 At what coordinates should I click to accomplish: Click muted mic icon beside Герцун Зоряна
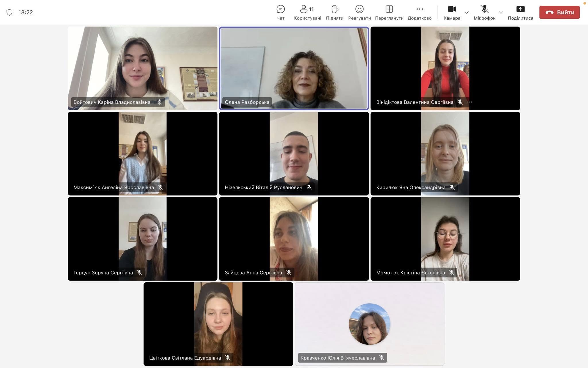pyautogui.click(x=140, y=272)
